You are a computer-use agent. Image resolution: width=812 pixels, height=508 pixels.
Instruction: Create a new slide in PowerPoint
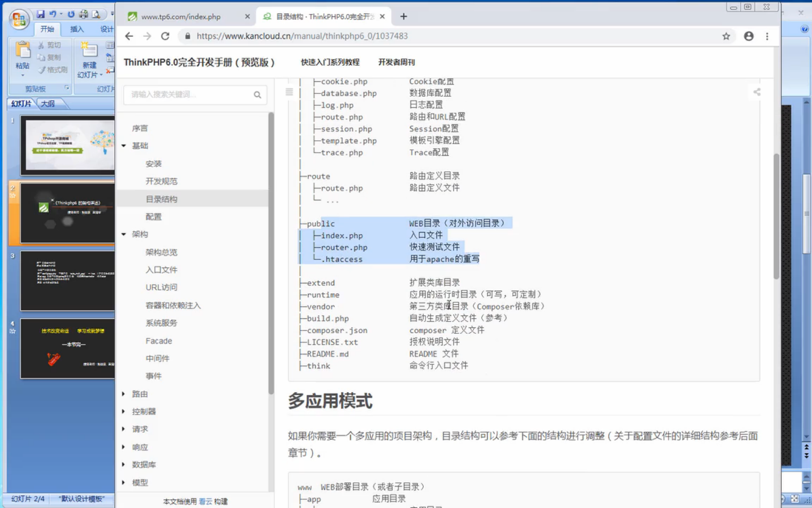[89, 50]
